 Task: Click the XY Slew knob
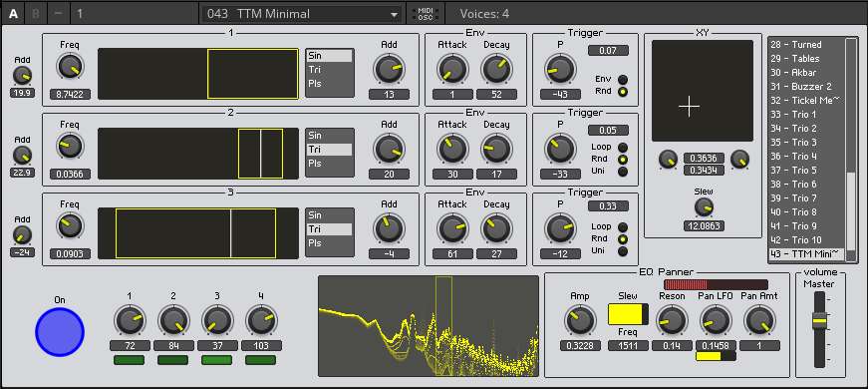pos(704,207)
